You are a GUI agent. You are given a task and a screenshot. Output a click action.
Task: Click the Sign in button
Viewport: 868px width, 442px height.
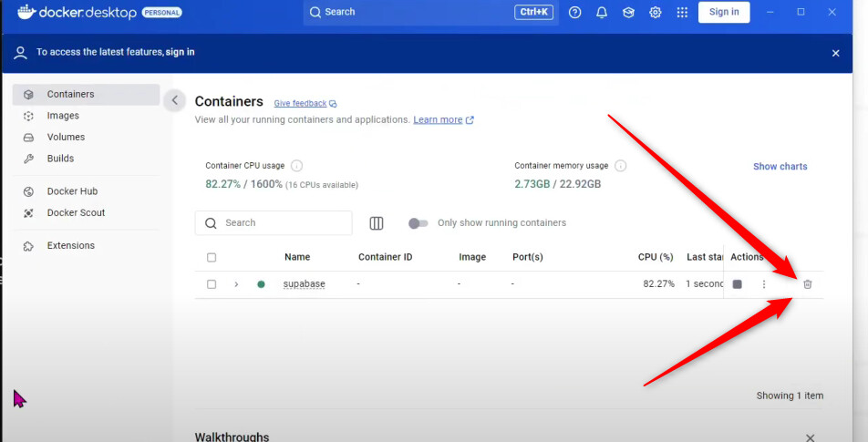coord(724,12)
